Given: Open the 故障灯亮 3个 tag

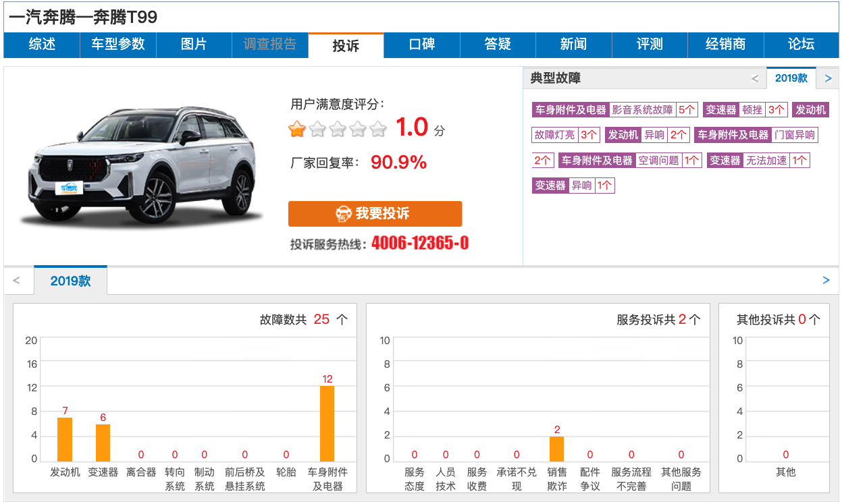Looking at the screenshot, I should coord(566,135).
